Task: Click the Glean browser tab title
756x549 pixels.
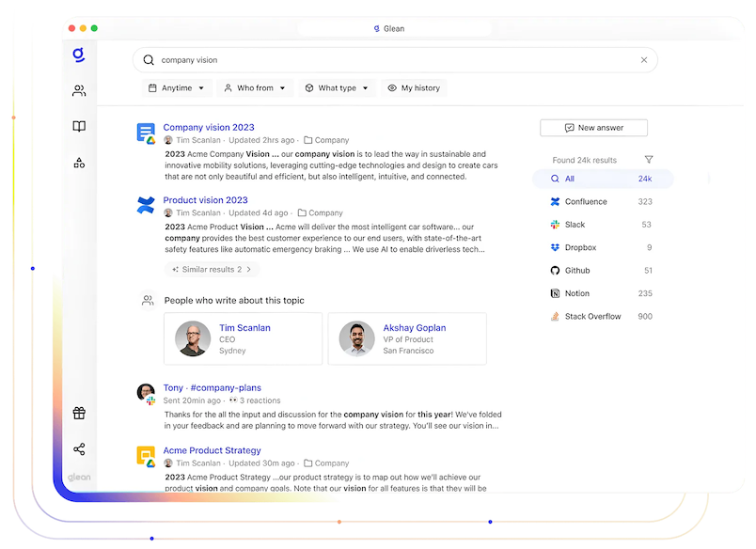Action: [x=394, y=28]
